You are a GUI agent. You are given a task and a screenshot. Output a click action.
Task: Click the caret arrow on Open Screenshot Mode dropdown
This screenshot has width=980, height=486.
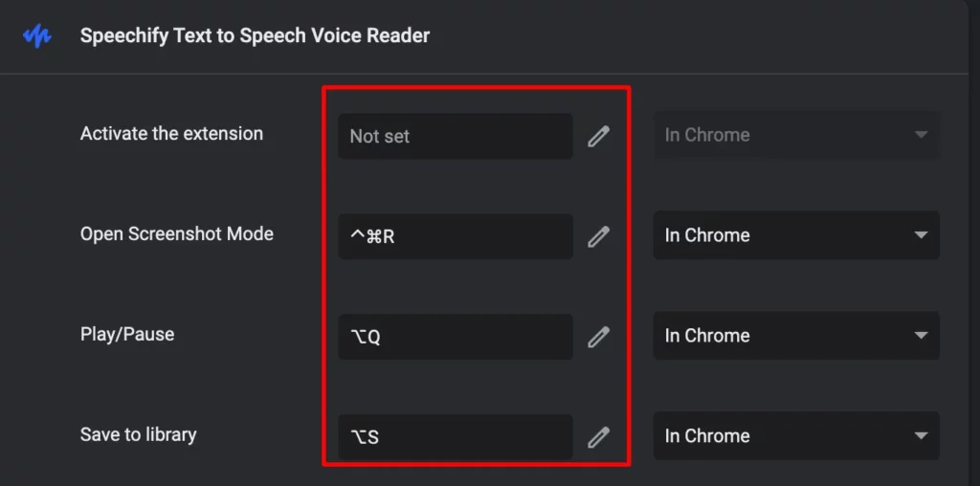click(921, 235)
